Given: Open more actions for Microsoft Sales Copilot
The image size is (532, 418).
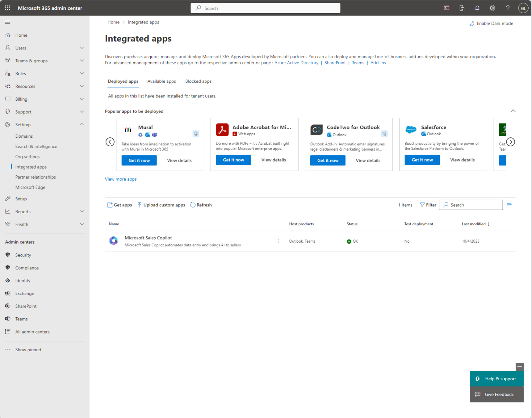Looking at the screenshot, I should tap(278, 241).
